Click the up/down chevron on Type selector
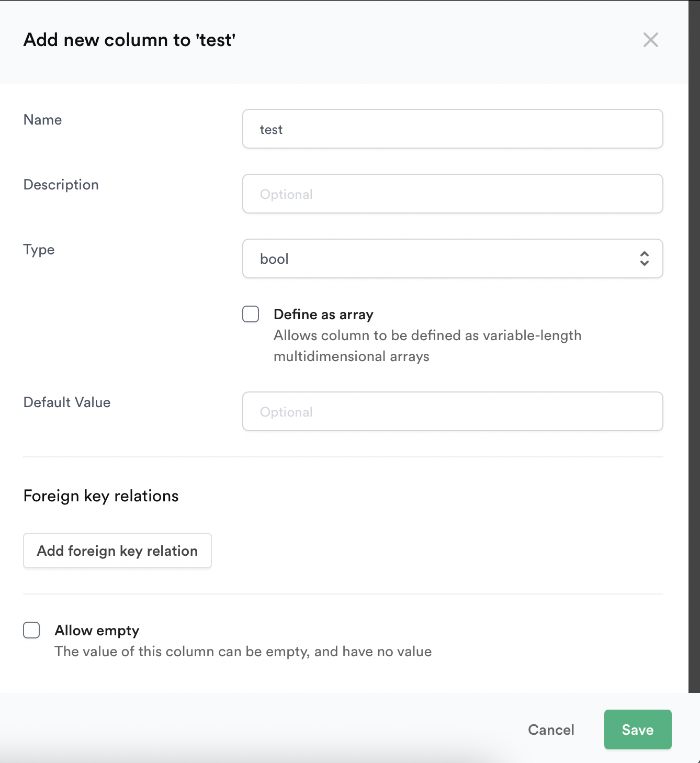The image size is (700, 763). pos(644,258)
